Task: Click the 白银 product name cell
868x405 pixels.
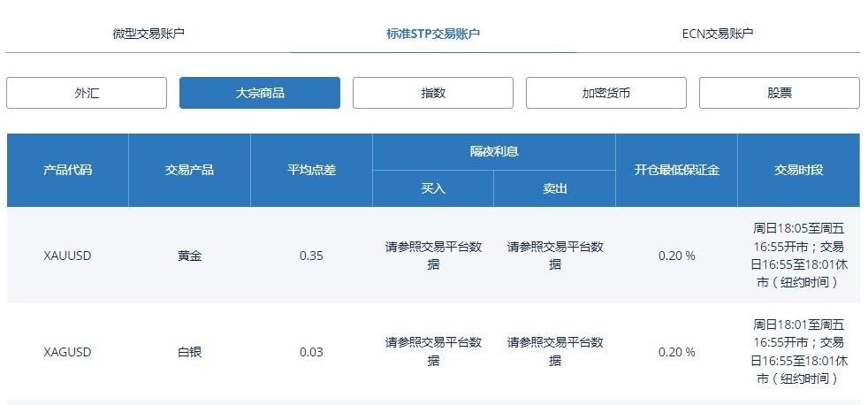Action: click(190, 352)
